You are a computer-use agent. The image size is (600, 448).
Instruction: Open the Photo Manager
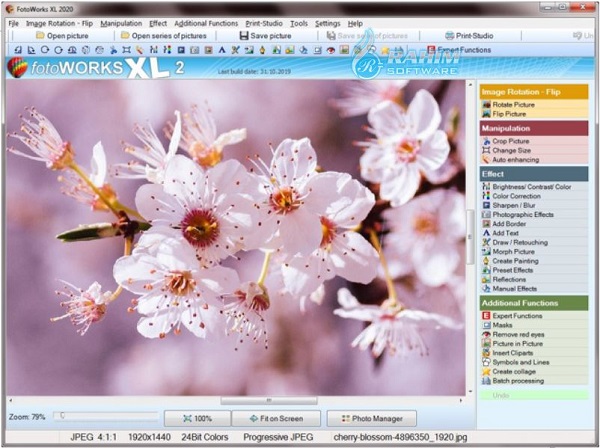tap(372, 419)
